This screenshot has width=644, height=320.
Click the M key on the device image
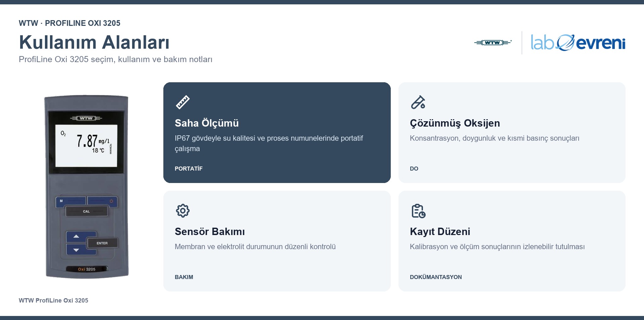(x=71, y=201)
